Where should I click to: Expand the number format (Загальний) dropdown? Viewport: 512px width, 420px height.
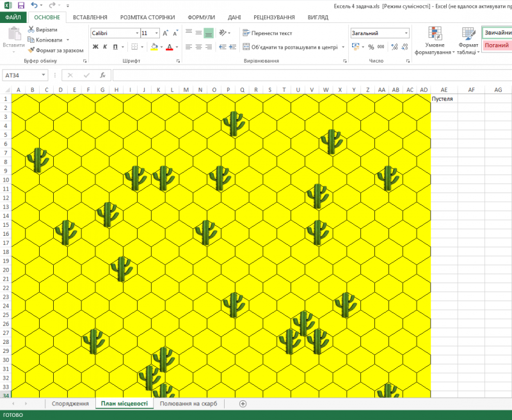pos(406,33)
